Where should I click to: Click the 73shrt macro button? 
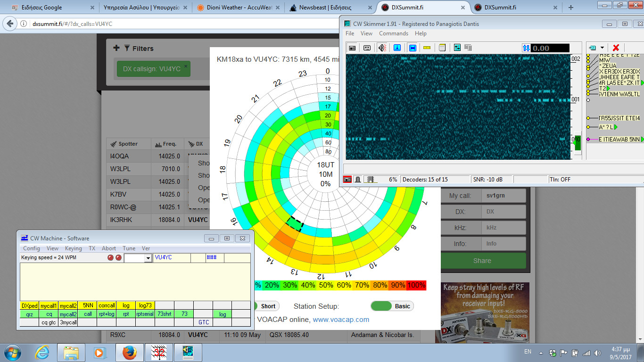[x=165, y=314]
